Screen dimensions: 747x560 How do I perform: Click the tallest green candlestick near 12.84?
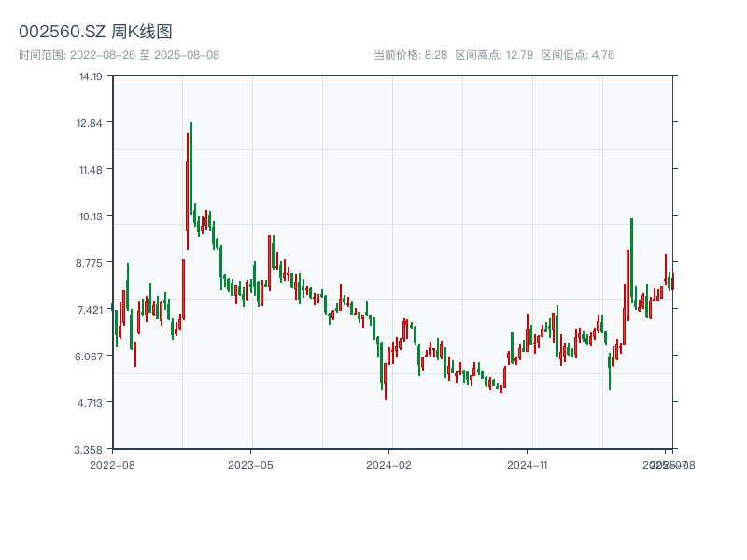click(191, 167)
